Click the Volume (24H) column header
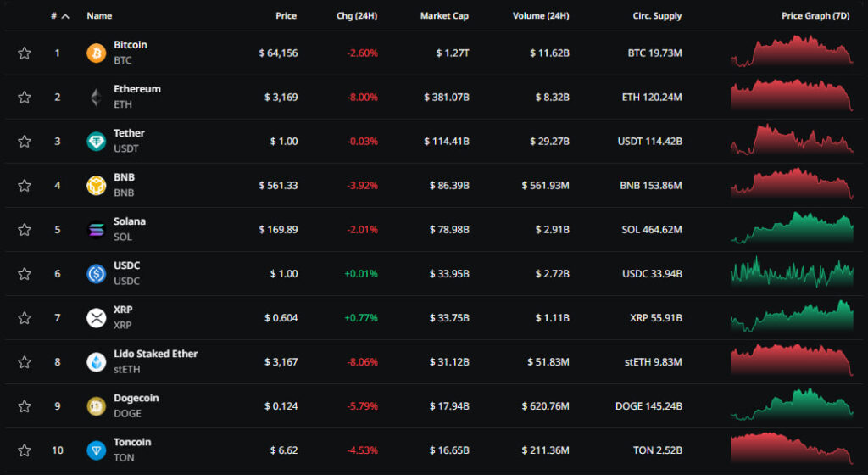868x475 pixels. click(541, 16)
